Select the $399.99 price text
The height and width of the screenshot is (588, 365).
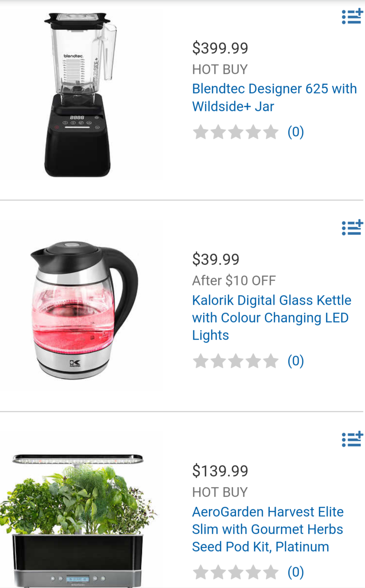click(220, 48)
